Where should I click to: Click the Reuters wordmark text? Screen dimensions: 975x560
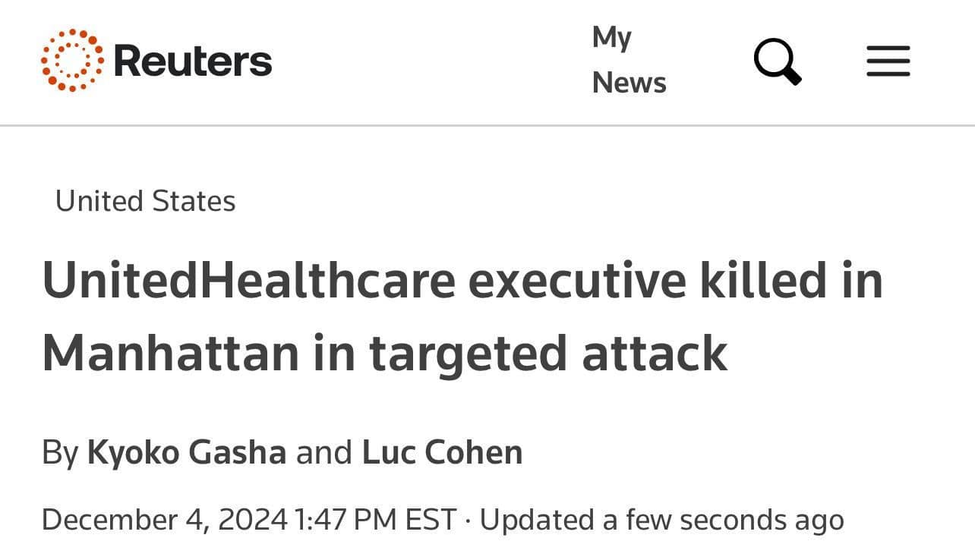point(192,61)
